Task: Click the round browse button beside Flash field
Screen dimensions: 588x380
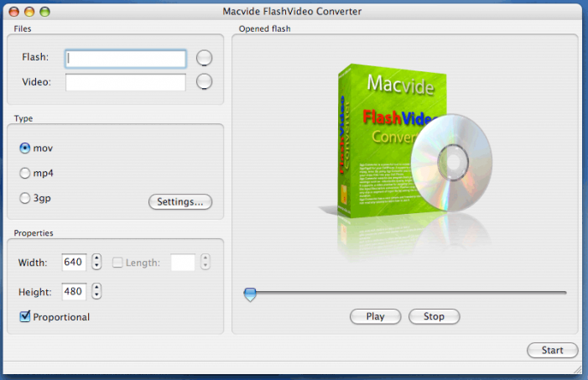Action: tap(204, 58)
